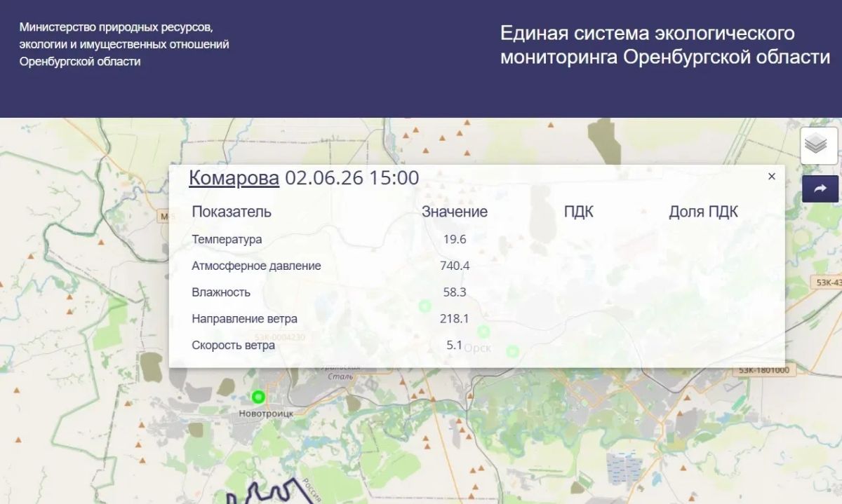Click the share arrow button
Screen dimensions: 842x504
(x=820, y=189)
